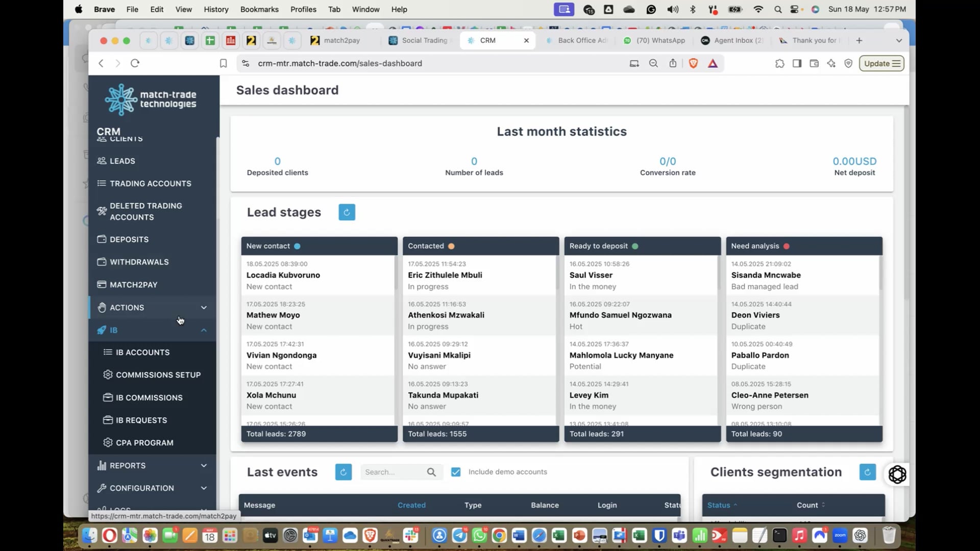Open a new browser tab
The width and height of the screenshot is (980, 551).
tap(859, 40)
